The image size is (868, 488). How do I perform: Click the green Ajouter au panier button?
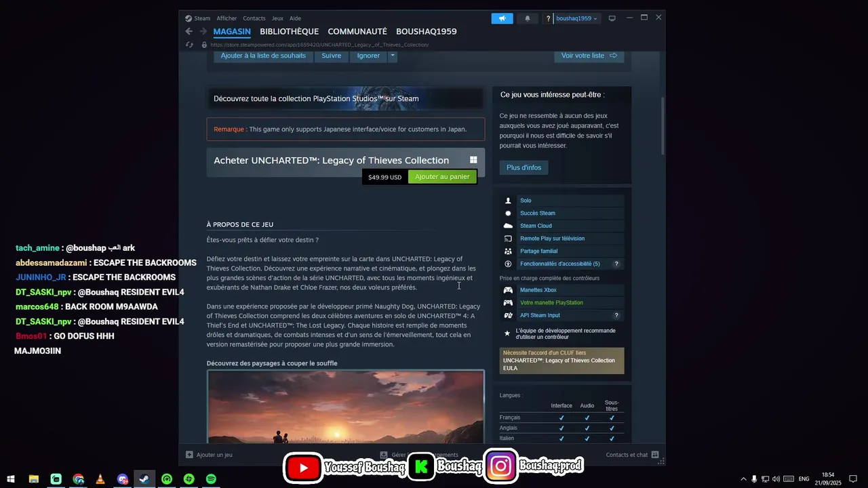click(x=442, y=177)
